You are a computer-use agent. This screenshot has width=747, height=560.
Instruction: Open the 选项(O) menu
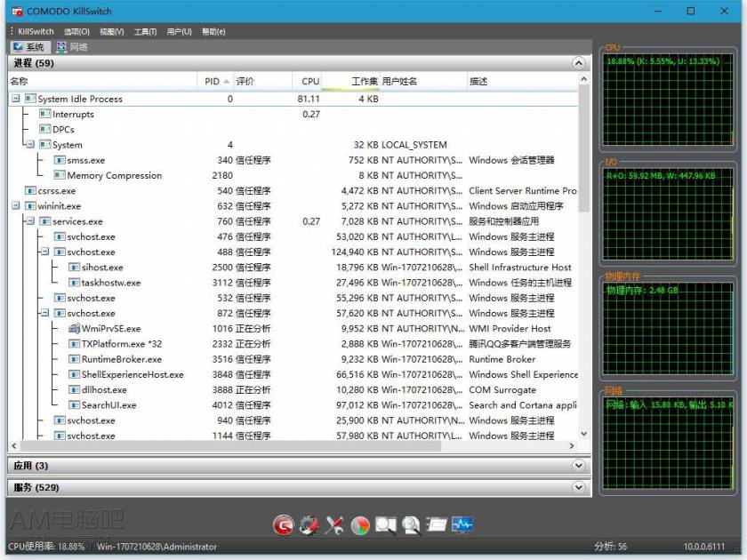coord(76,31)
